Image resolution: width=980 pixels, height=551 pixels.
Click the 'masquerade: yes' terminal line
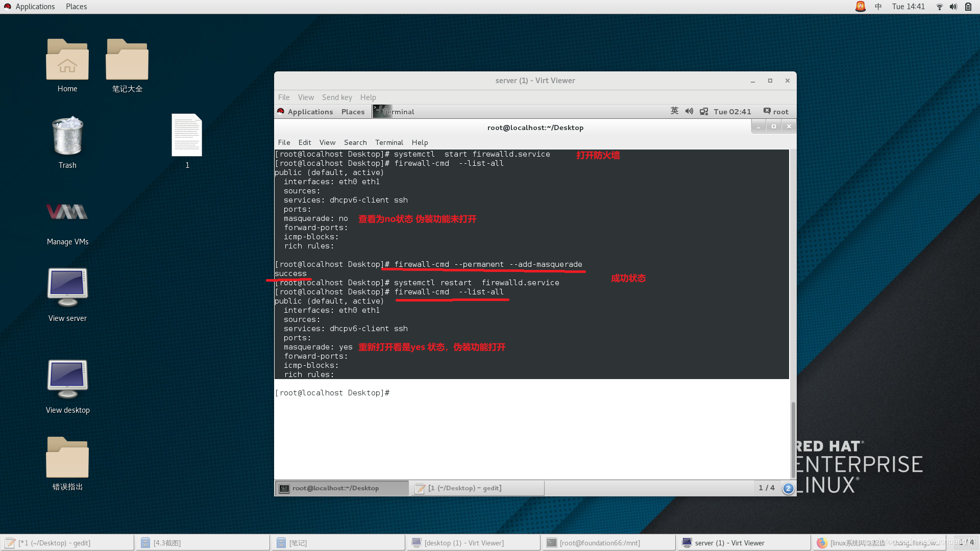click(318, 347)
